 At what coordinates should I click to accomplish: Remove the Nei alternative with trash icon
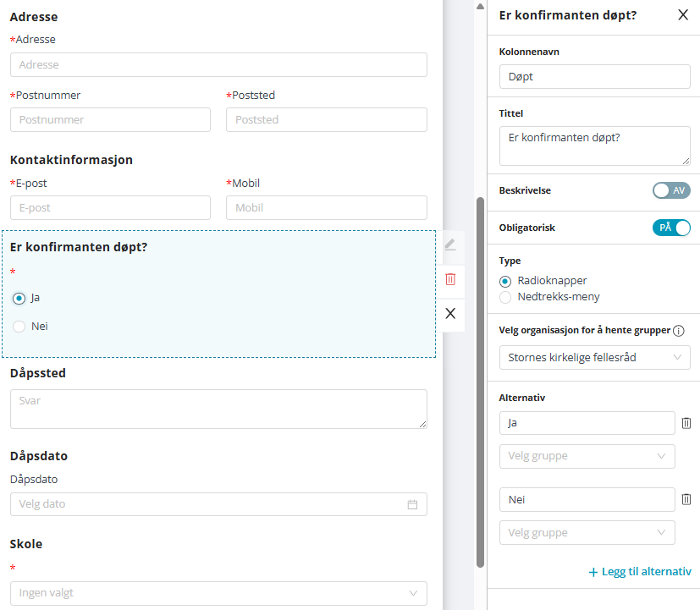pos(686,500)
